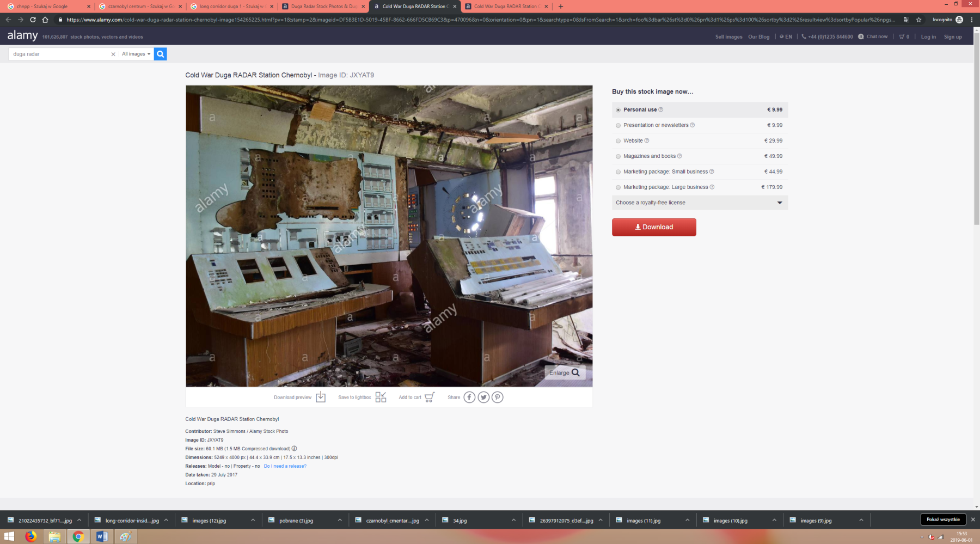Click the red Download button
This screenshot has width=980, height=544.
tap(654, 227)
